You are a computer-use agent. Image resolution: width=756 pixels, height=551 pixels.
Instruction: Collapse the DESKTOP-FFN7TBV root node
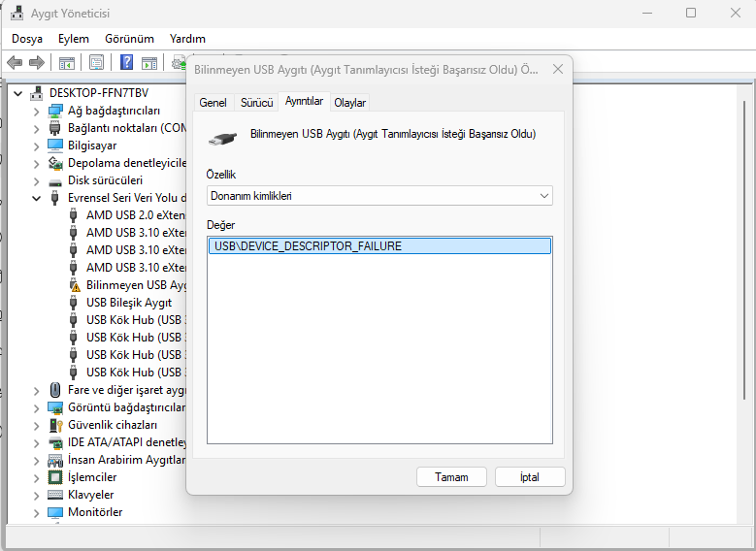tap(18, 93)
